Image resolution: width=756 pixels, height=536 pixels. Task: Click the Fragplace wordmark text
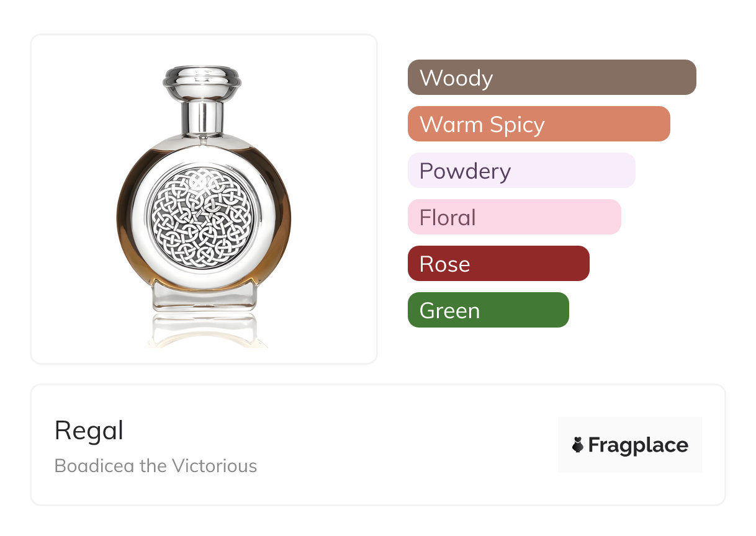637,445
